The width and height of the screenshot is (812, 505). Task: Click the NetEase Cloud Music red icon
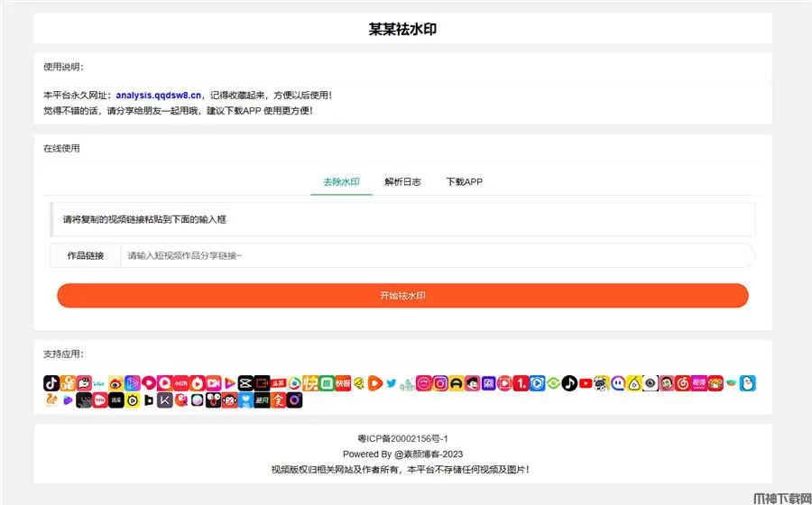click(683, 383)
